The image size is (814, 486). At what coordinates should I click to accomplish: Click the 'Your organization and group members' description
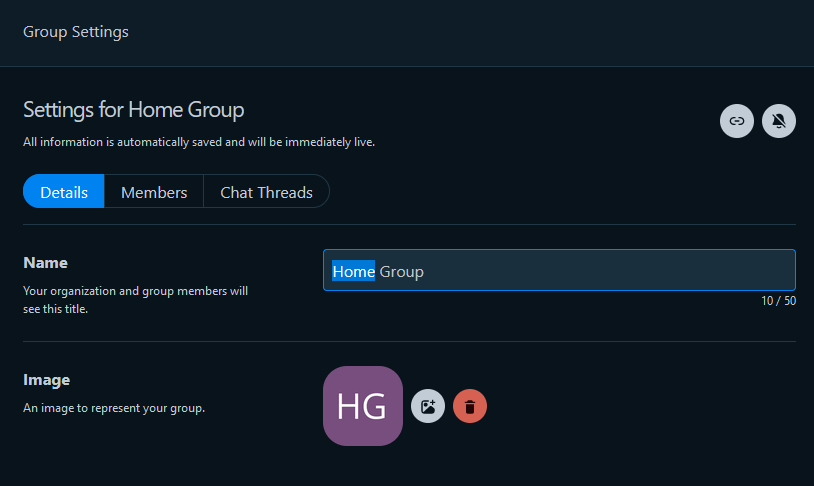point(135,300)
